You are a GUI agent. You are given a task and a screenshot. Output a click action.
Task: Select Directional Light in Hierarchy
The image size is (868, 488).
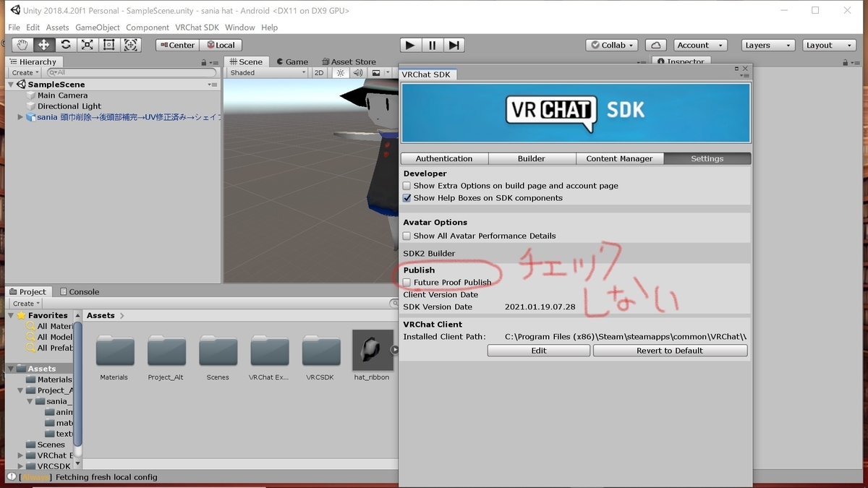point(69,106)
